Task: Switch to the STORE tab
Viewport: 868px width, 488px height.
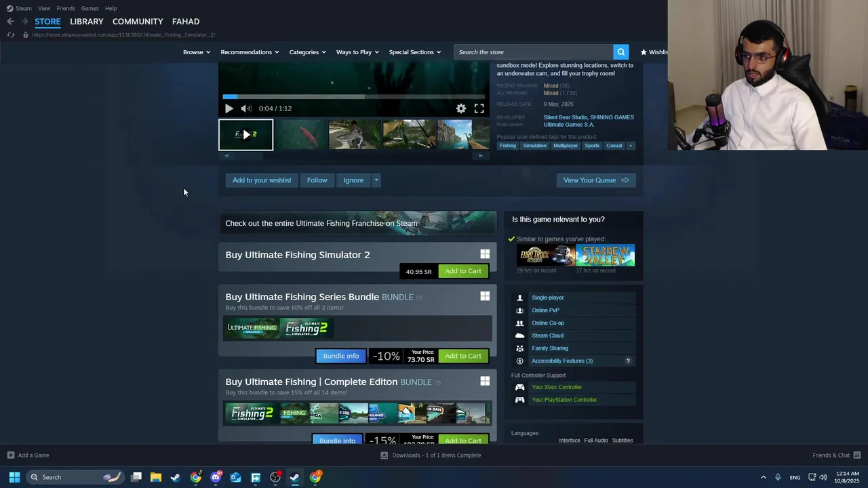Action: coord(47,22)
